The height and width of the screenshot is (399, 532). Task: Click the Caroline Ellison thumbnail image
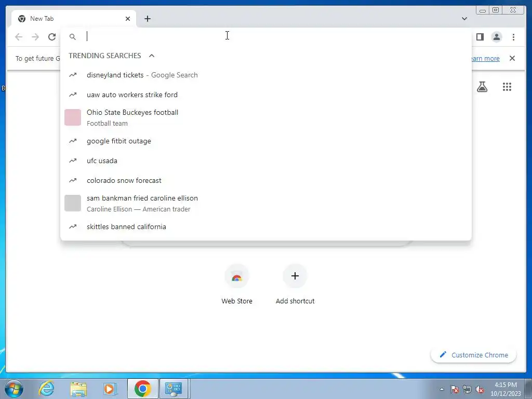pos(73,203)
